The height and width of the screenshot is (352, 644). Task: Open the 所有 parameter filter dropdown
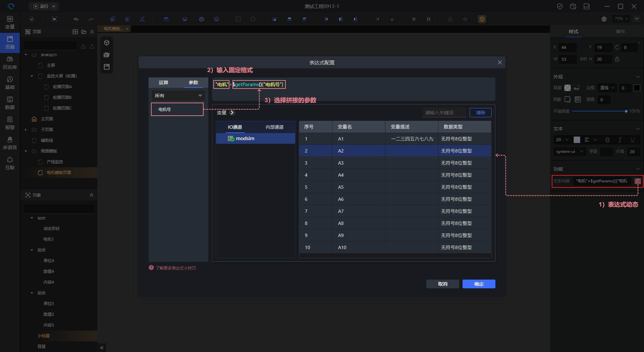point(178,96)
